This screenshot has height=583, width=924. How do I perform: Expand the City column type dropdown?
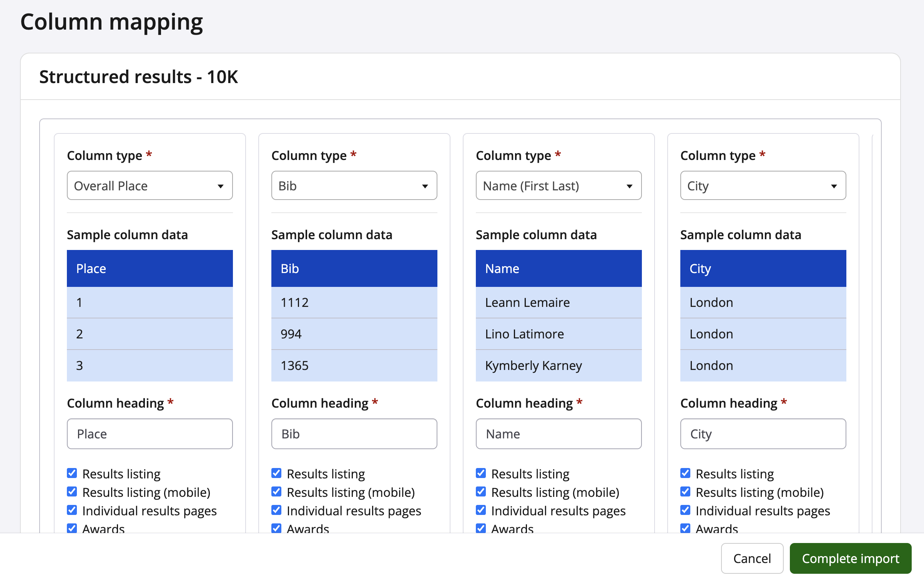click(x=763, y=186)
